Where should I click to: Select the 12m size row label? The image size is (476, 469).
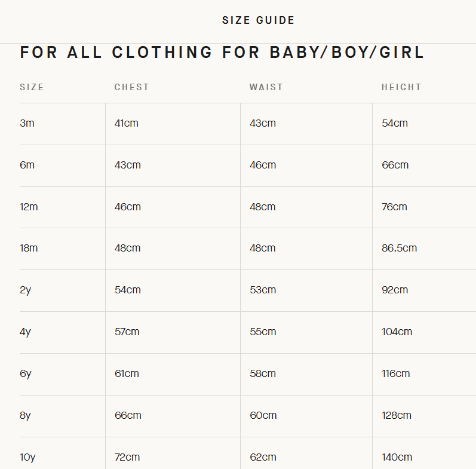tap(29, 207)
